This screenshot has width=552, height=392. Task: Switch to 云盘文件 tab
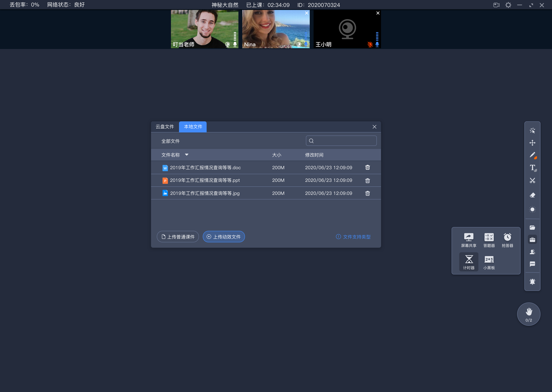(165, 127)
